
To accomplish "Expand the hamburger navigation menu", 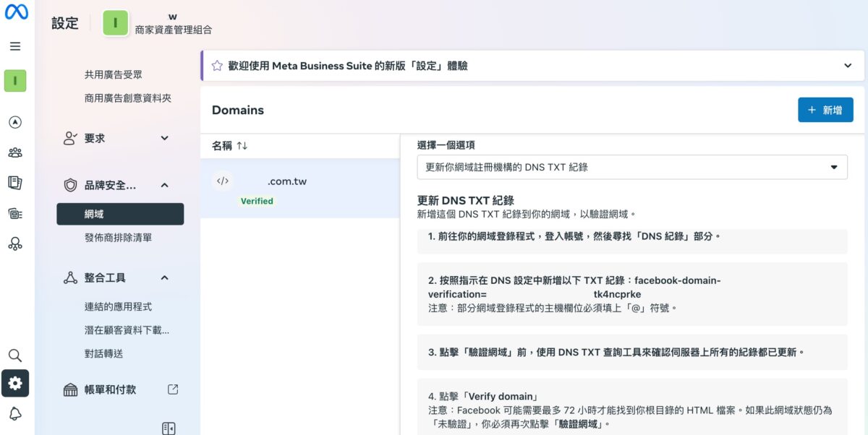I will 15,46.
